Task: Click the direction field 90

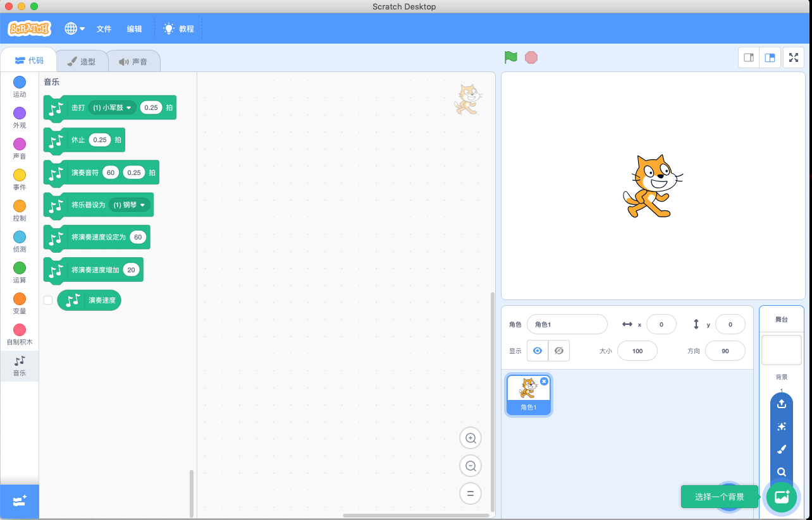Action: 725,351
